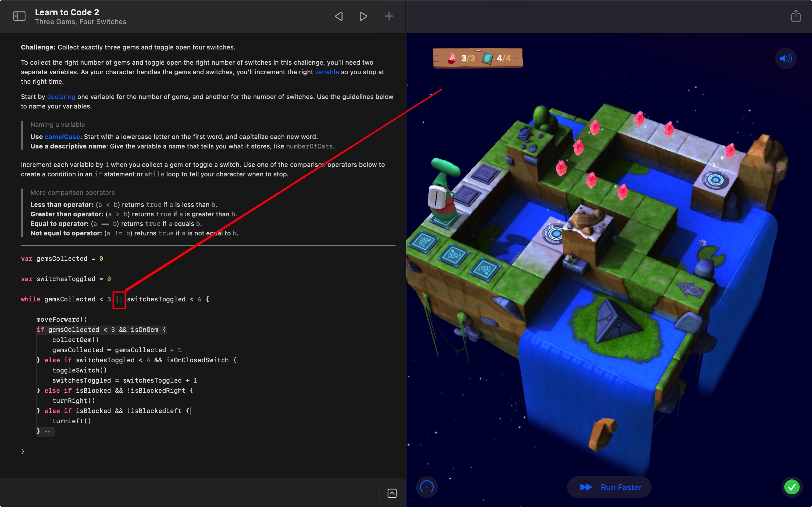Image resolution: width=812 pixels, height=507 pixels.
Task: Open the execution speed timer icon
Action: pyautogui.click(x=427, y=487)
